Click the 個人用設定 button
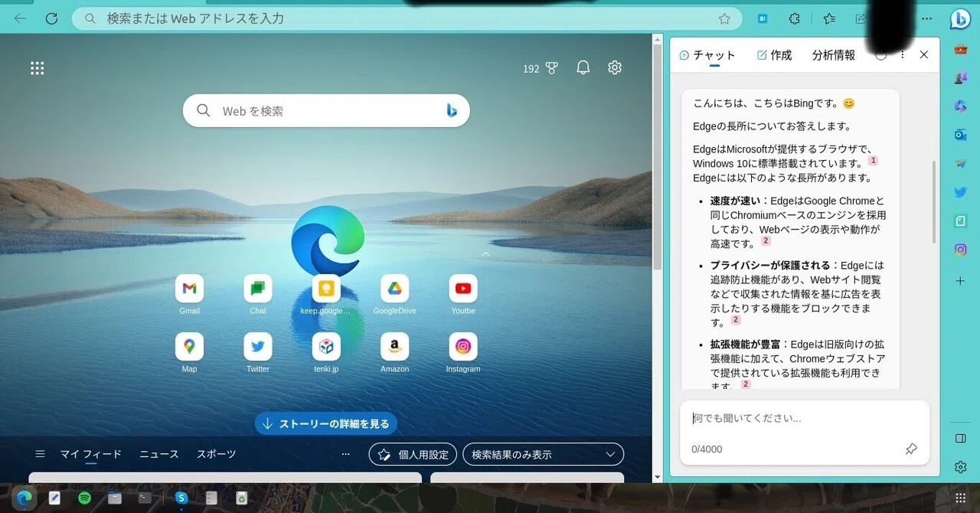 (413, 454)
